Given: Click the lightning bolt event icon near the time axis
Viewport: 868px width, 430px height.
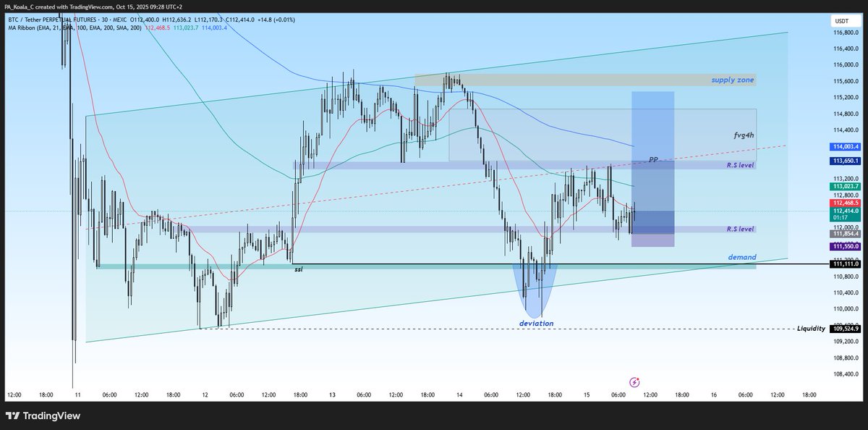Looking at the screenshot, I should [635, 381].
